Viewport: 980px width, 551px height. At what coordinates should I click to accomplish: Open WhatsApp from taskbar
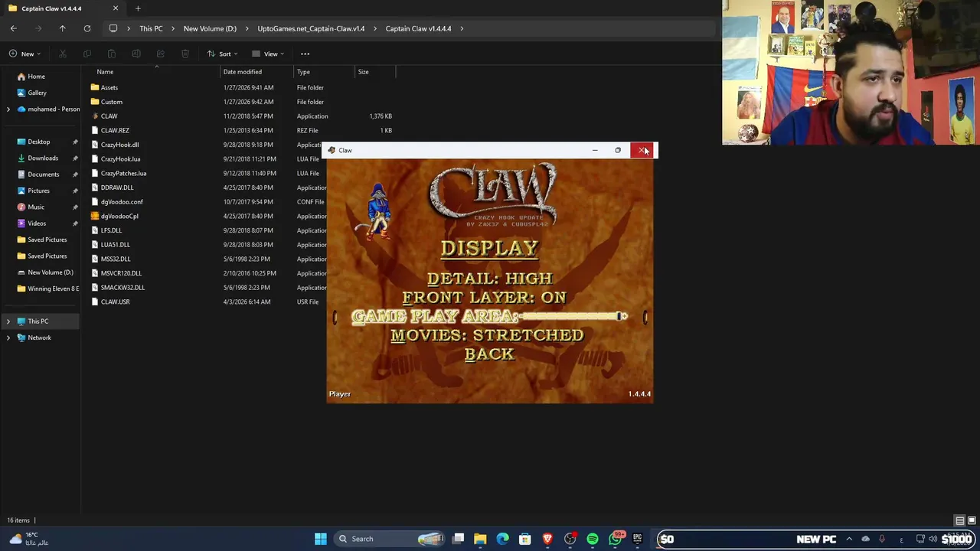coord(615,539)
